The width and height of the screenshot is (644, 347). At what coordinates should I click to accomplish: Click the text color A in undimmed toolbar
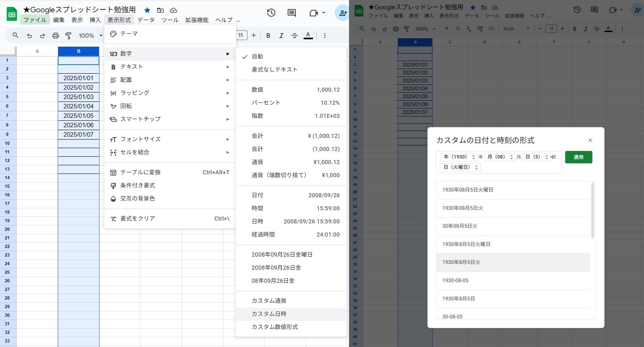pos(308,36)
